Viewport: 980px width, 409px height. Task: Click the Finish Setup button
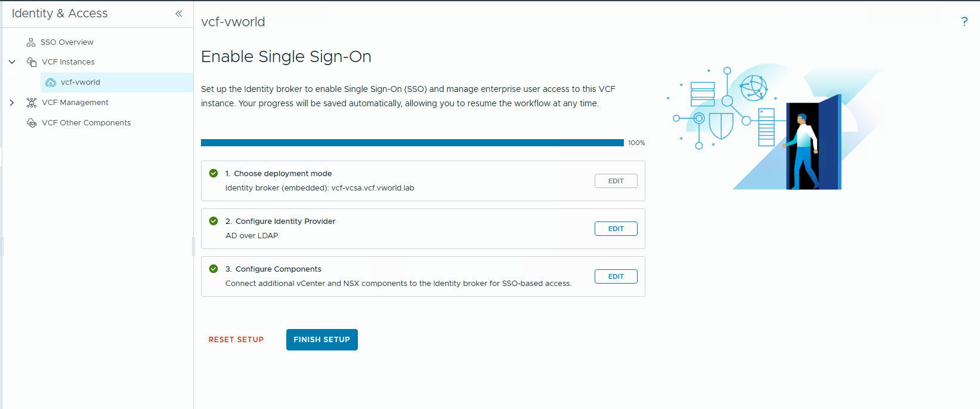(x=321, y=340)
